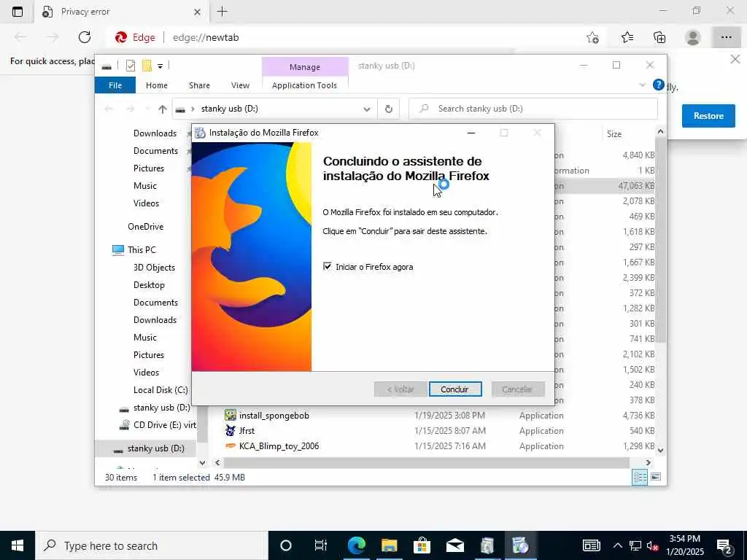This screenshot has height=560, width=747.
Task: Select OneDrive in navigation pane
Action: coord(145,227)
